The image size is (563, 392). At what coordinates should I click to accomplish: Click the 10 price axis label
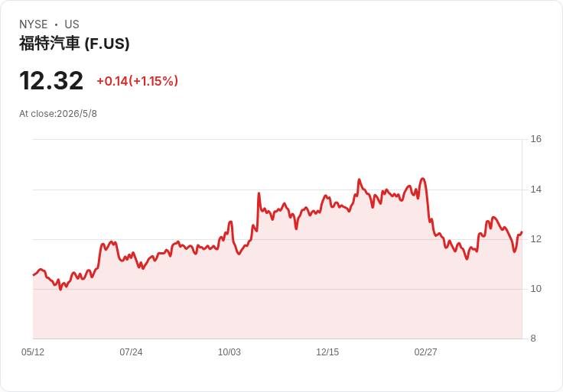pyautogui.click(x=535, y=289)
